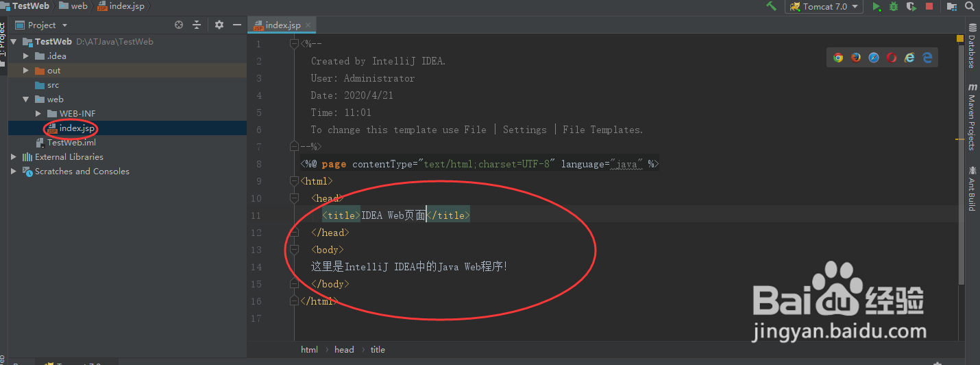Place cursor in body text on line 14
Image resolution: width=980 pixels, height=365 pixels.
click(x=409, y=267)
